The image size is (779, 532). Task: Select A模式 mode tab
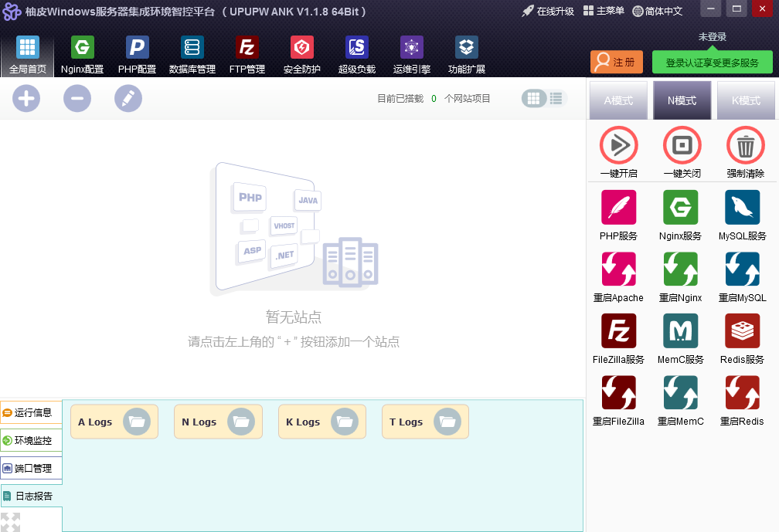coord(618,100)
